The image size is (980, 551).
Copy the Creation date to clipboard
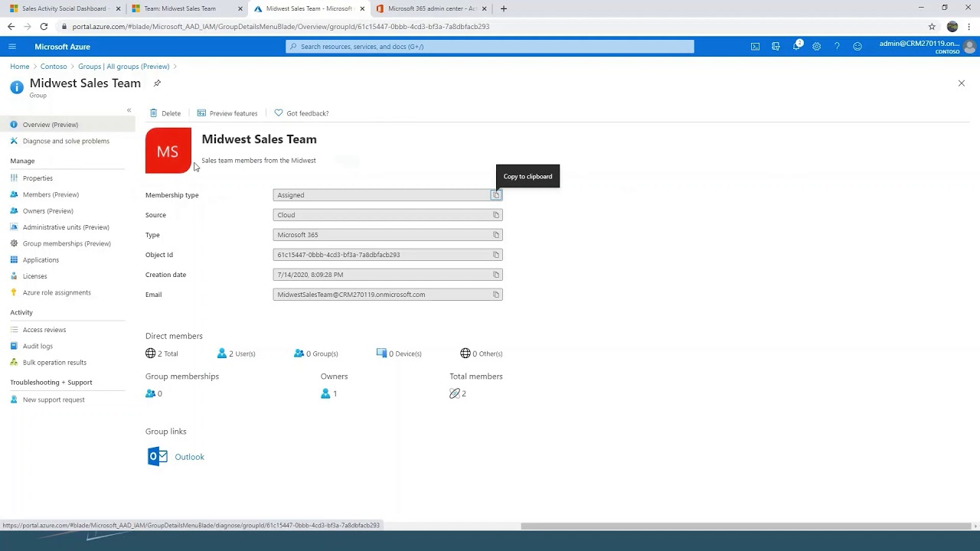coord(496,275)
